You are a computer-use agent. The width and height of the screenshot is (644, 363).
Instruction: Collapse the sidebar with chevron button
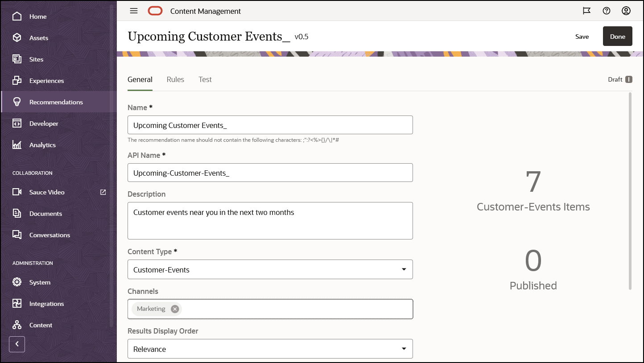click(x=17, y=344)
